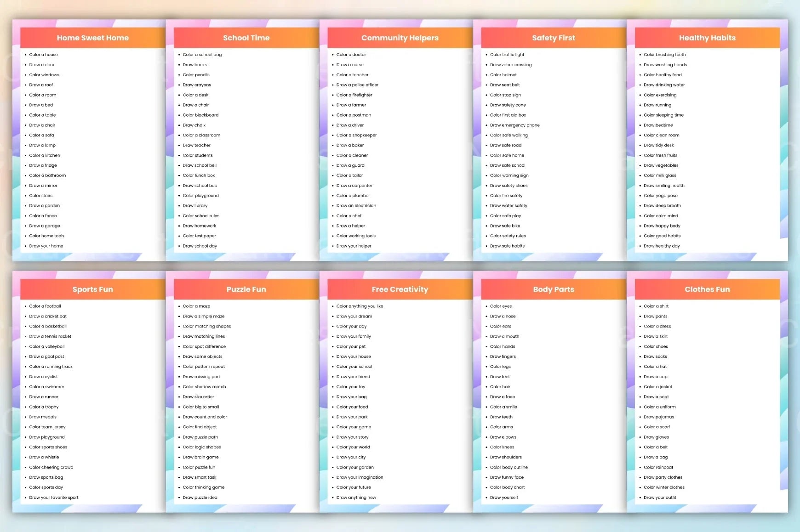The height and width of the screenshot is (532, 800).
Task: Click the 'Color a shirt' list item
Action: (656, 306)
